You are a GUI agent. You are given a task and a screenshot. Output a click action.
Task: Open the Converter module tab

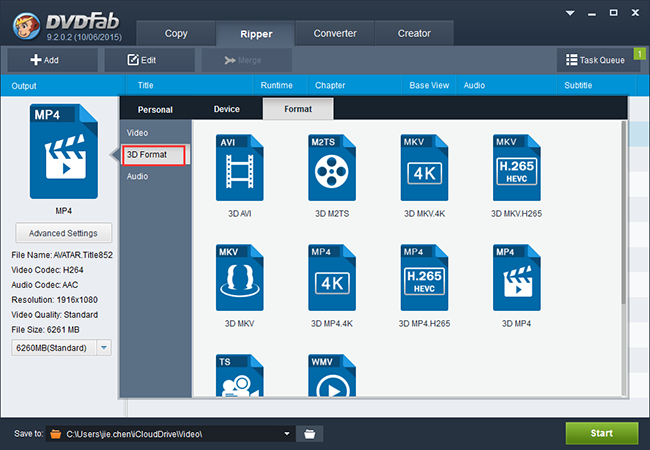[335, 33]
